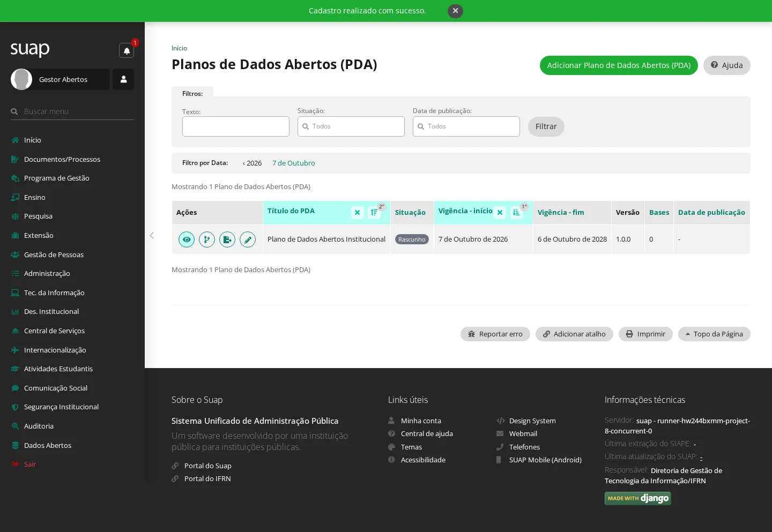Sort by Situação column header
This screenshot has height=532, width=772.
pyautogui.click(x=410, y=213)
